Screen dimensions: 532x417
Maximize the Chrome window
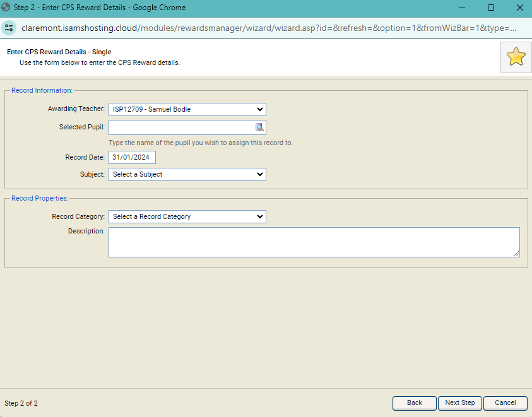(x=490, y=8)
